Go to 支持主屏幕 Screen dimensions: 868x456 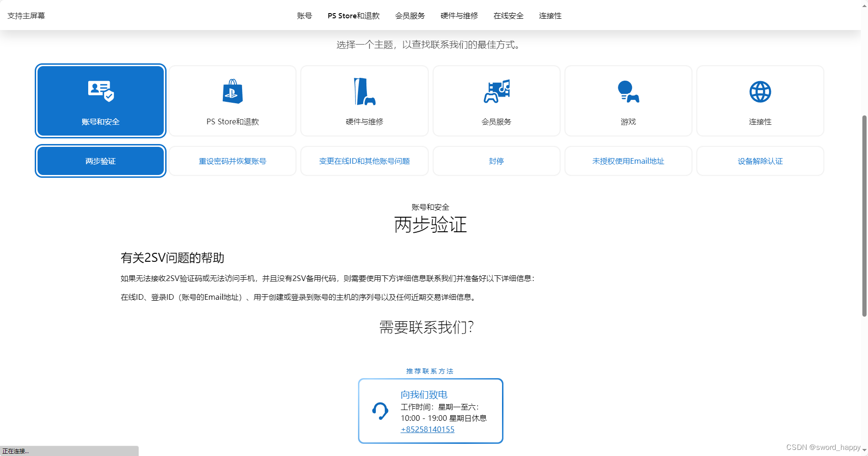(x=26, y=15)
